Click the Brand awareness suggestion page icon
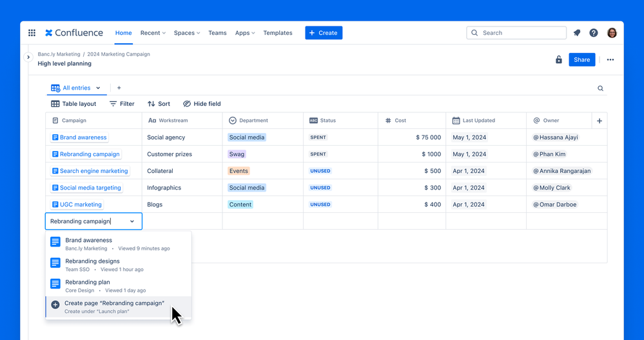 point(55,242)
